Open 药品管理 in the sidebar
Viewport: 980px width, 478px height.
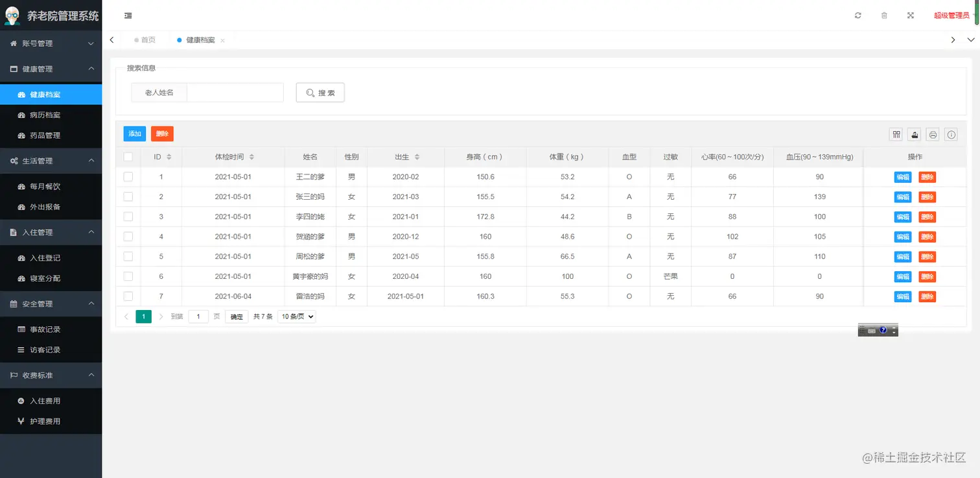tap(51, 136)
